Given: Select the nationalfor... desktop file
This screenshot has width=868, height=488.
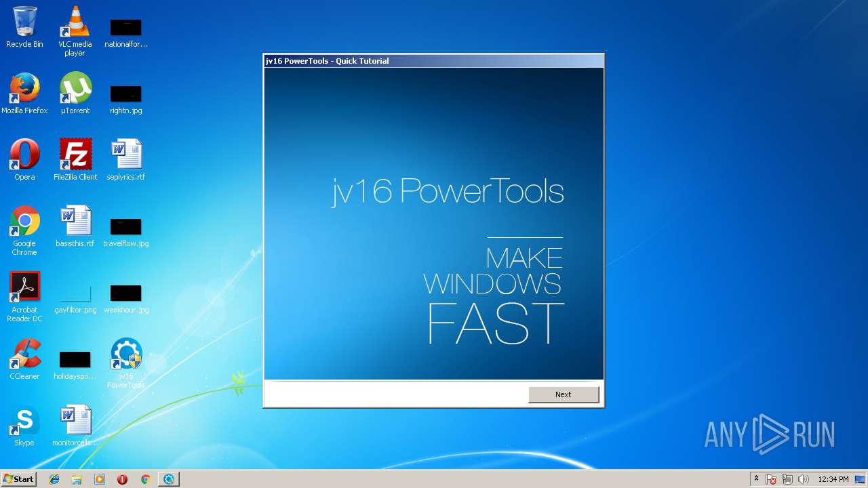Looking at the screenshot, I should point(125,33).
